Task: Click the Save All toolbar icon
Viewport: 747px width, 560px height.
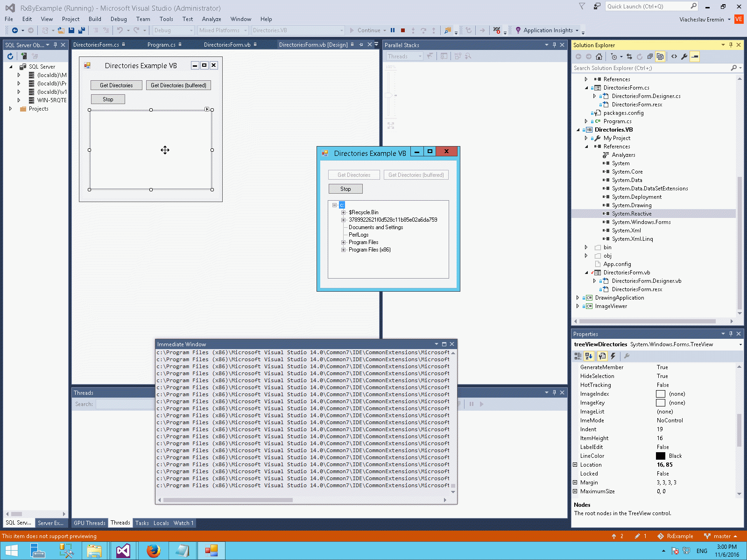Action: (x=82, y=30)
